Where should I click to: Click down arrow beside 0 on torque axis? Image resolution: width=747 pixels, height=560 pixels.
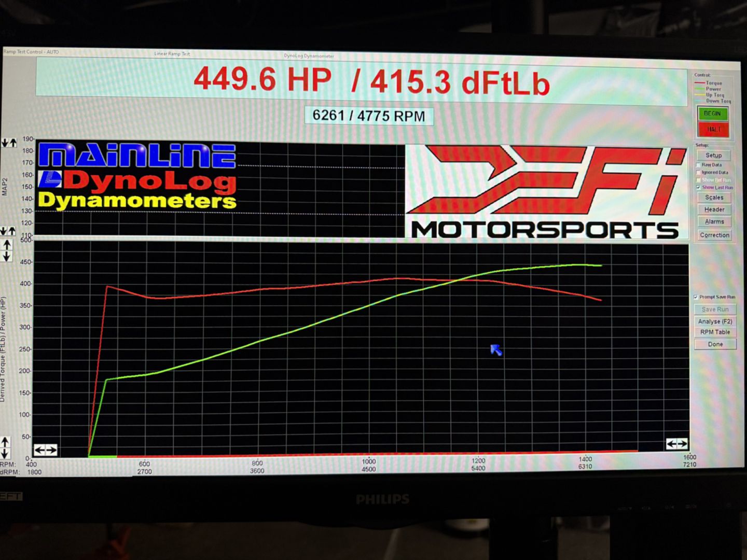coord(5,454)
